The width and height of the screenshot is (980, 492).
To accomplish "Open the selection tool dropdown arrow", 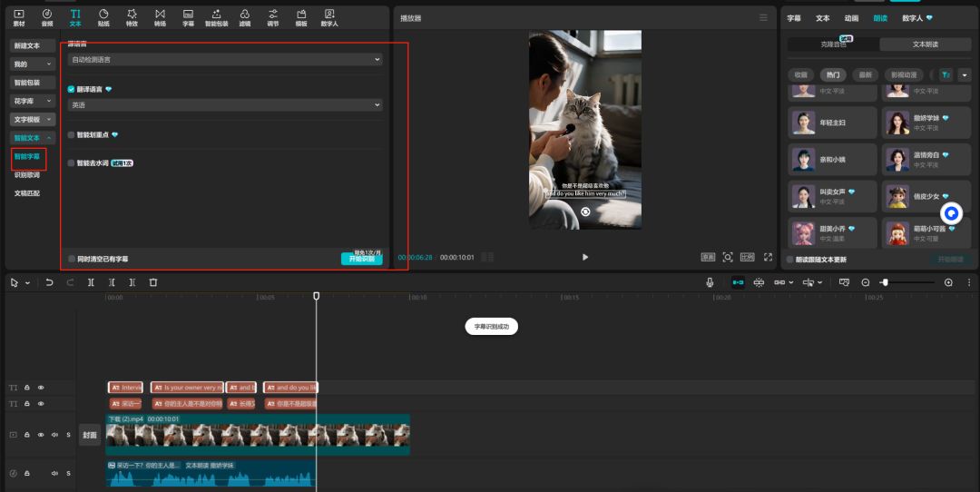I will click(27, 283).
